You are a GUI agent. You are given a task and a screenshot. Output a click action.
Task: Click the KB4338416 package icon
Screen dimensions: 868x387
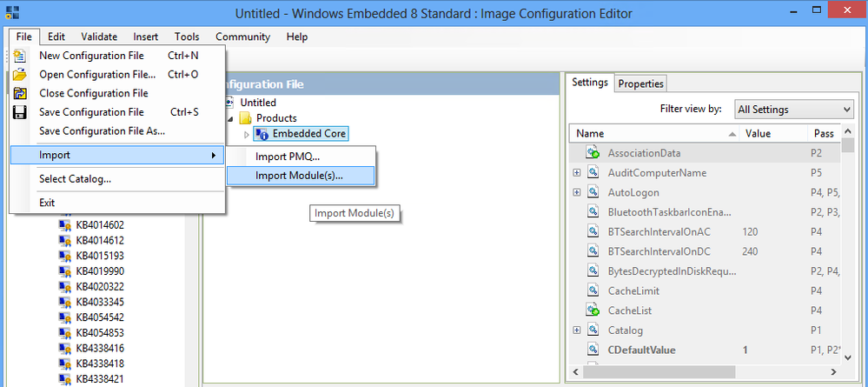pyautogui.click(x=65, y=349)
